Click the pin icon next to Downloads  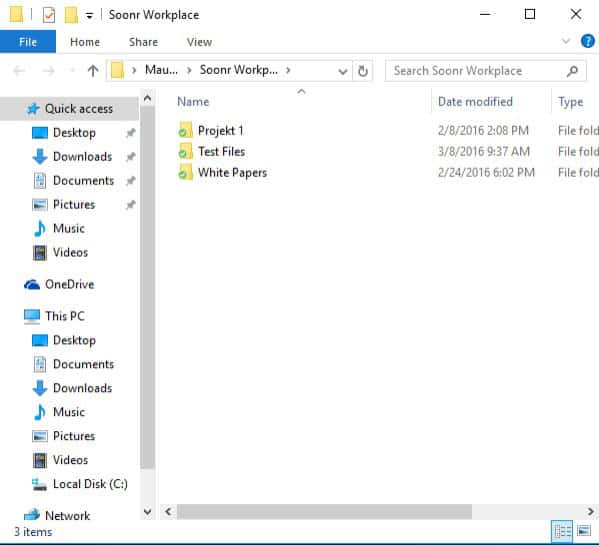point(131,157)
